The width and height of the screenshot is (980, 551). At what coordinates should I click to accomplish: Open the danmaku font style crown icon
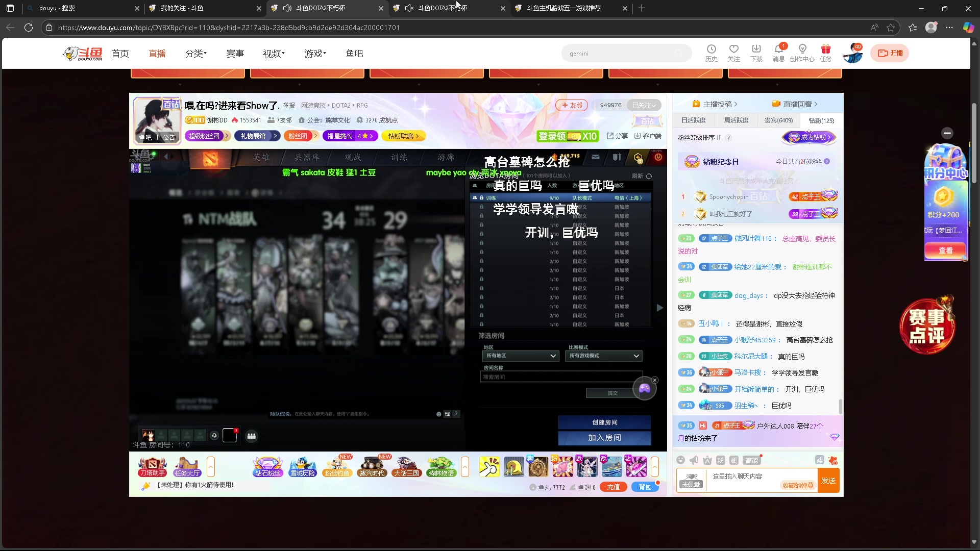click(707, 460)
